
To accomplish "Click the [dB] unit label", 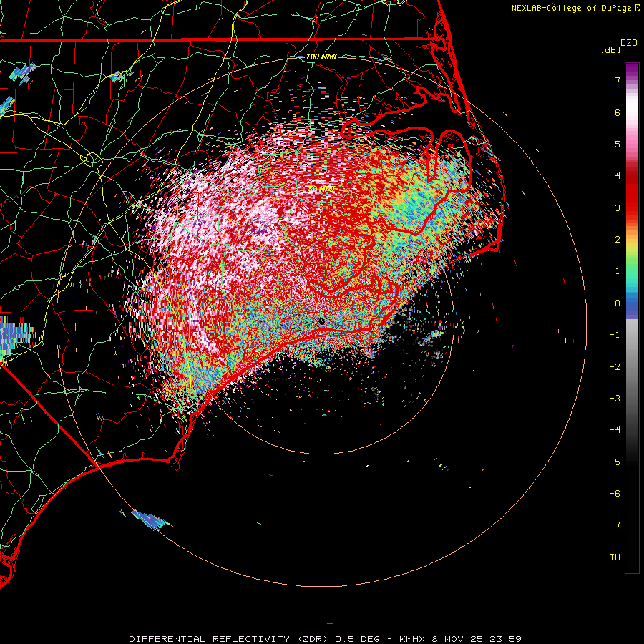I will 610,49.
